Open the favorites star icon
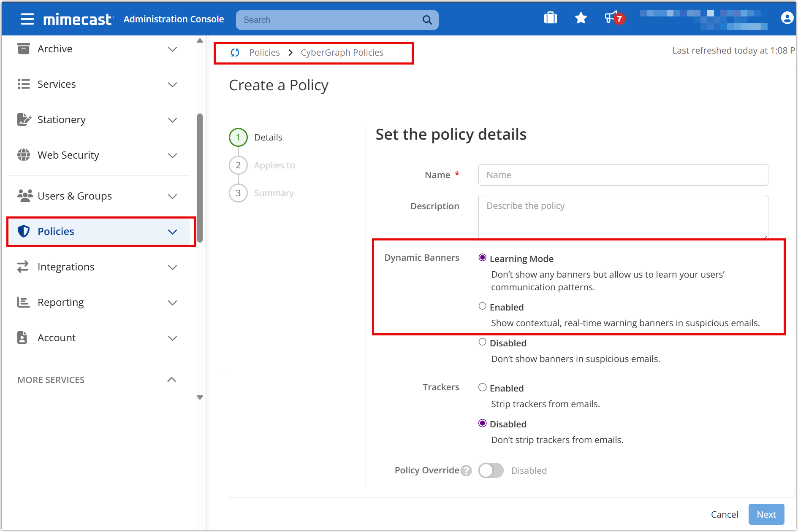798x532 pixels. point(581,18)
